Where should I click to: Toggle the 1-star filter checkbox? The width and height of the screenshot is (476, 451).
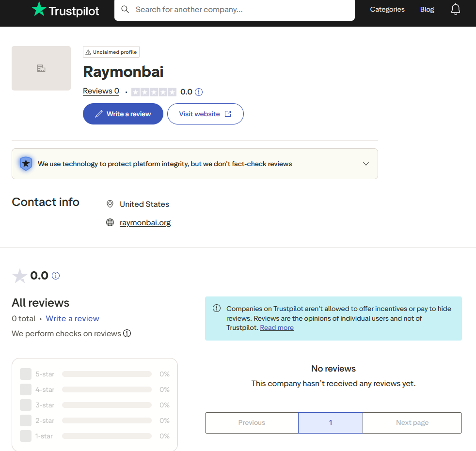coord(26,436)
